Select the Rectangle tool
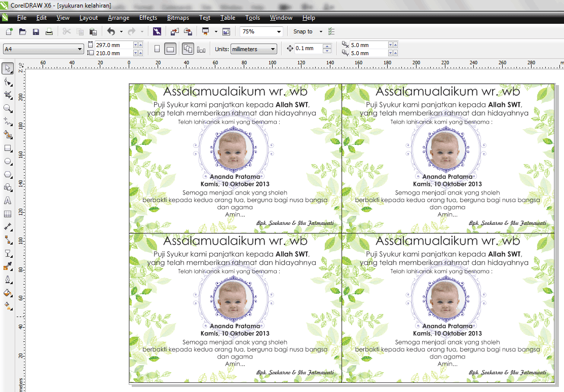Viewport: 564px width, 392px height. pos(7,148)
